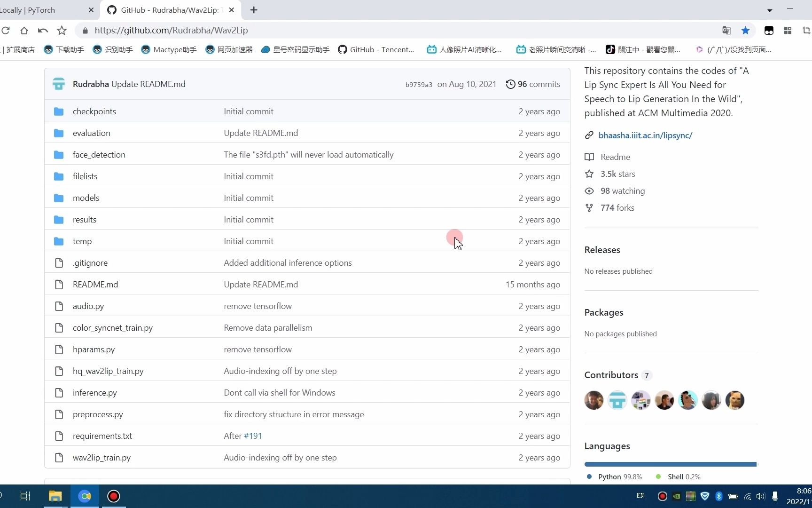The image size is (812, 508).
Task: Click the last contributor avatar
Action: (x=735, y=400)
